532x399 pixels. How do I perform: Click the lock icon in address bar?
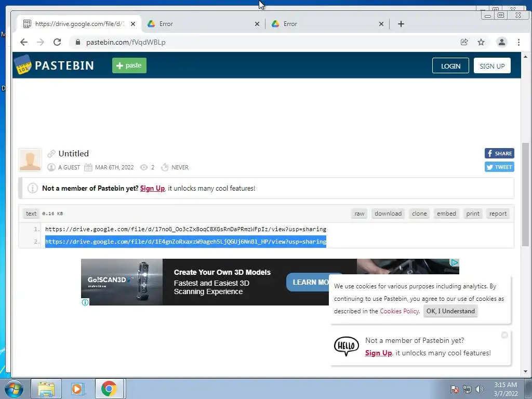[78, 42]
